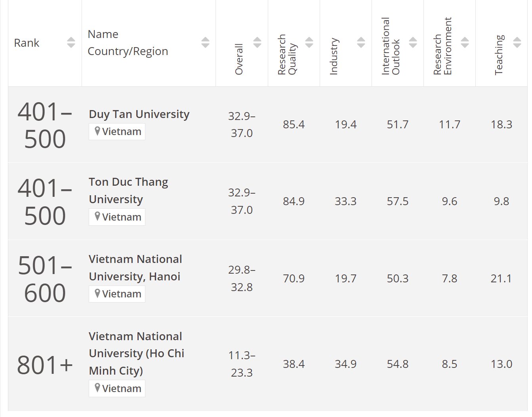Open Vietnam National University Ho Chi Minh link

tap(136, 353)
